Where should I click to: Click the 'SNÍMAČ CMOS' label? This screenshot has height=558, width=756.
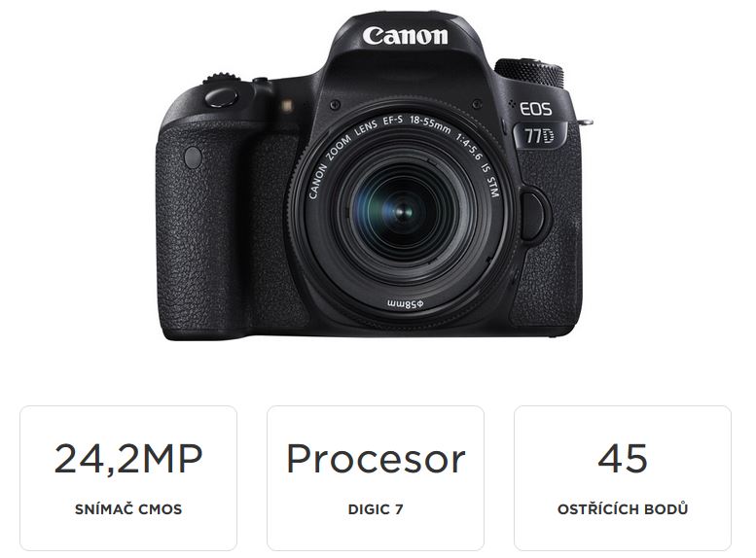coord(128,508)
